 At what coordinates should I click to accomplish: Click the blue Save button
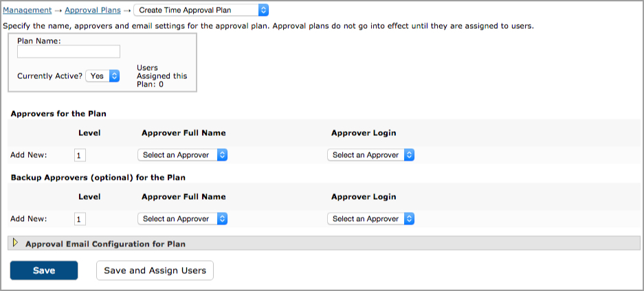[44, 270]
